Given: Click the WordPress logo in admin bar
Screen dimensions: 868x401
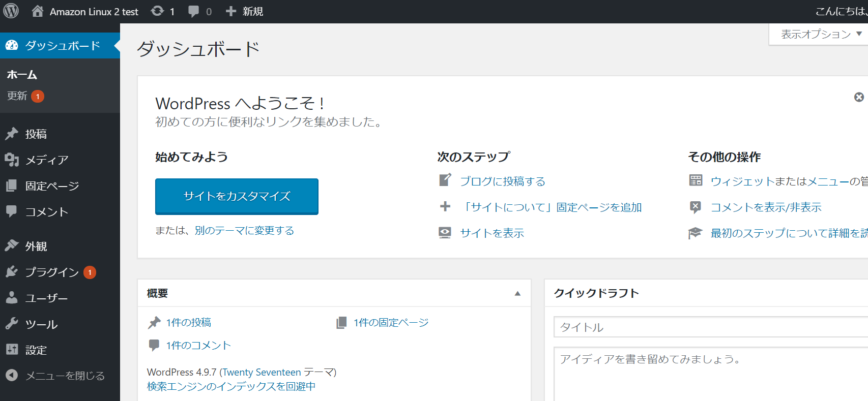Looking at the screenshot, I should tap(11, 11).
